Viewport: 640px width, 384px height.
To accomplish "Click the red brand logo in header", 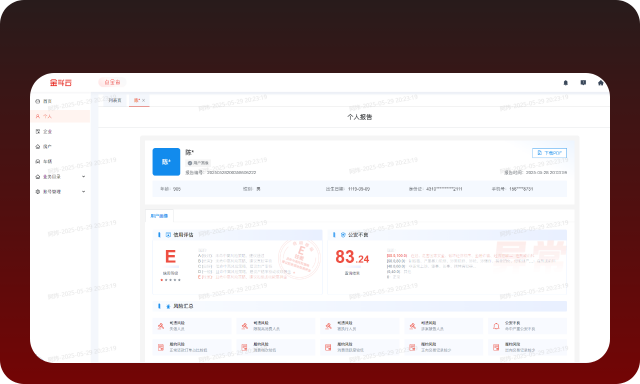I will 61,82.
